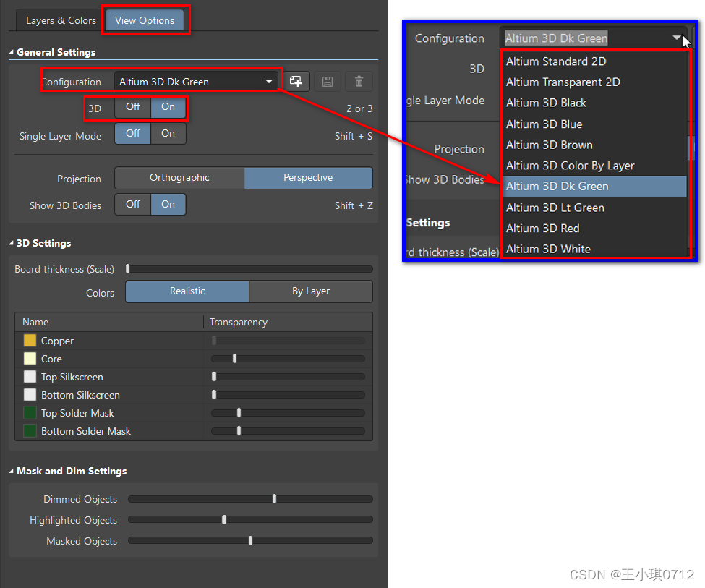Select Altium 3D Red configuration
The height and width of the screenshot is (588, 705).
594,228
